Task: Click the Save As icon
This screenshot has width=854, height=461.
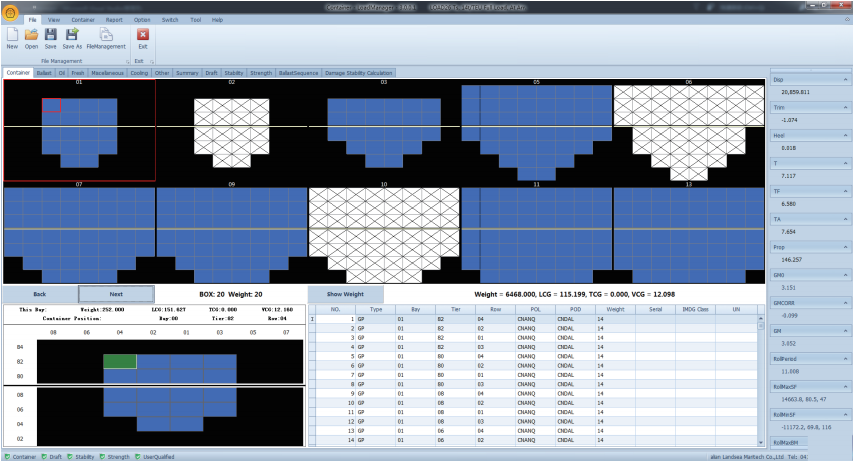Action: 72,35
